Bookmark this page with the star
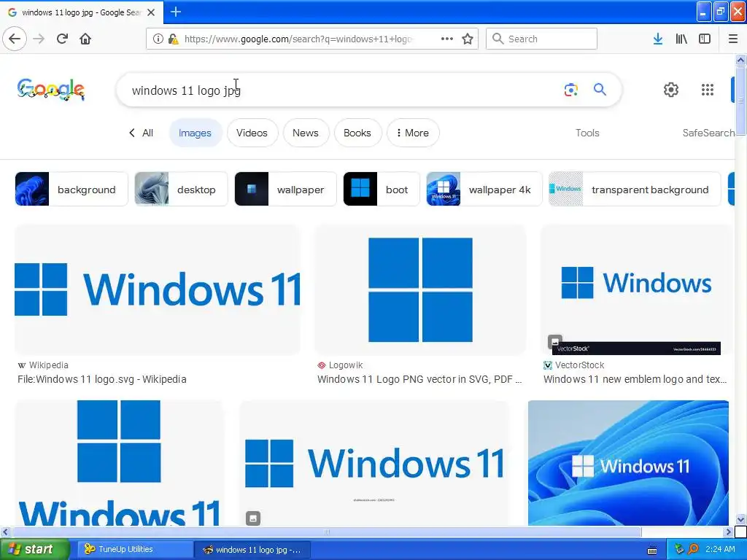The width and height of the screenshot is (747, 560). (468, 39)
